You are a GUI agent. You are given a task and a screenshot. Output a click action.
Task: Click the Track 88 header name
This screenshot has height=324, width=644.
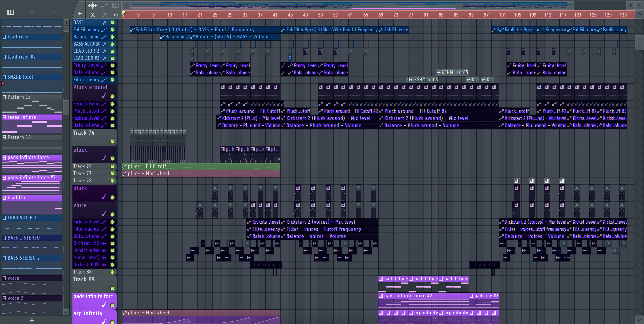tap(83, 272)
